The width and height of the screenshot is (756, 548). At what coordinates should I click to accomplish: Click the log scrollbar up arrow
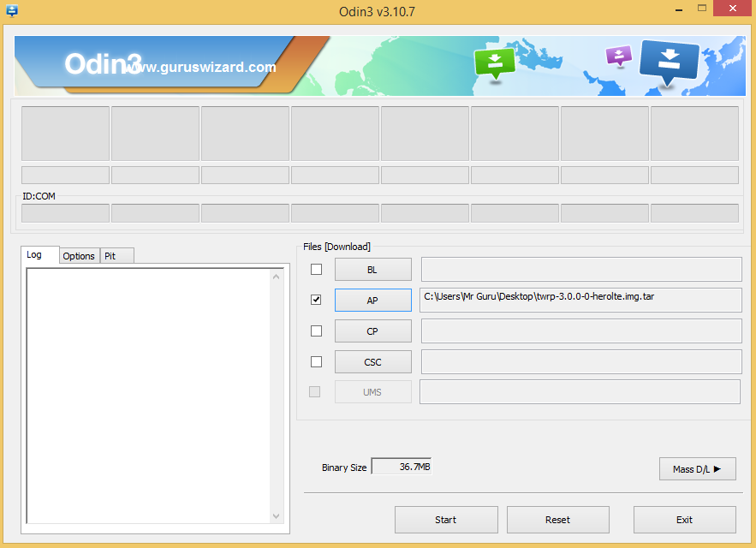pyautogui.click(x=277, y=277)
